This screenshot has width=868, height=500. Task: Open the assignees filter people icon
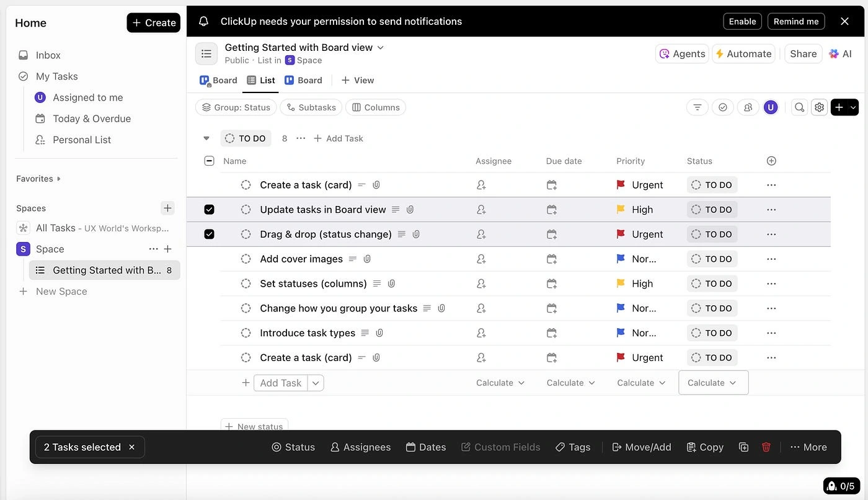point(748,107)
